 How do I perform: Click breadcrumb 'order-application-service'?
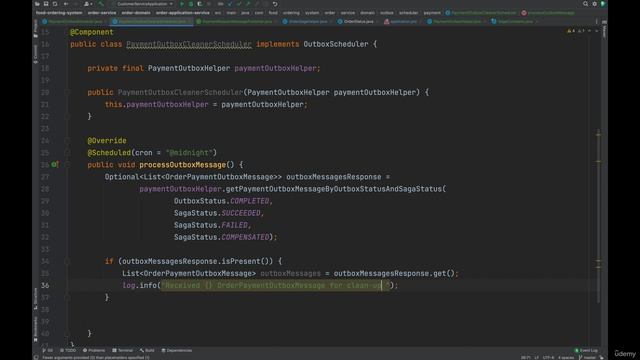click(x=182, y=13)
